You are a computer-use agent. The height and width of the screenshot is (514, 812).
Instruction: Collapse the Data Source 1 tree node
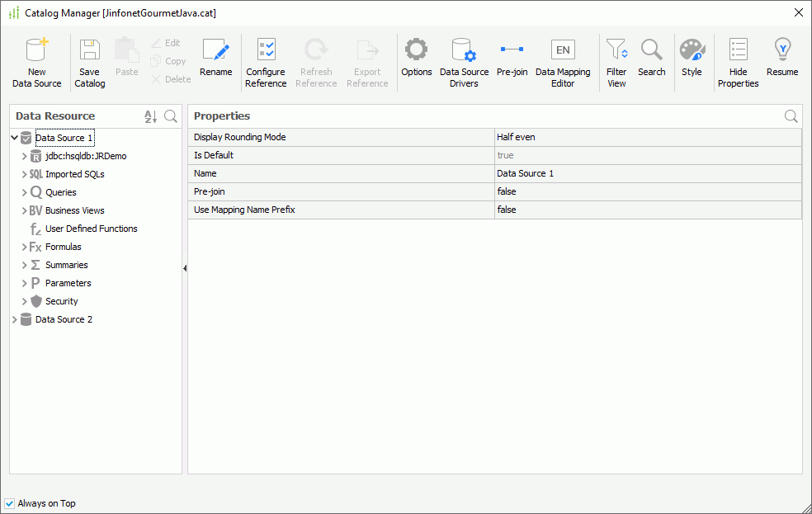click(12, 137)
